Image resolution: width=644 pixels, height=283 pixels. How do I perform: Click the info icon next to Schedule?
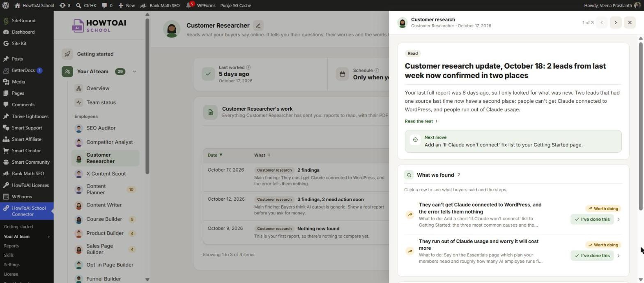[x=377, y=70]
